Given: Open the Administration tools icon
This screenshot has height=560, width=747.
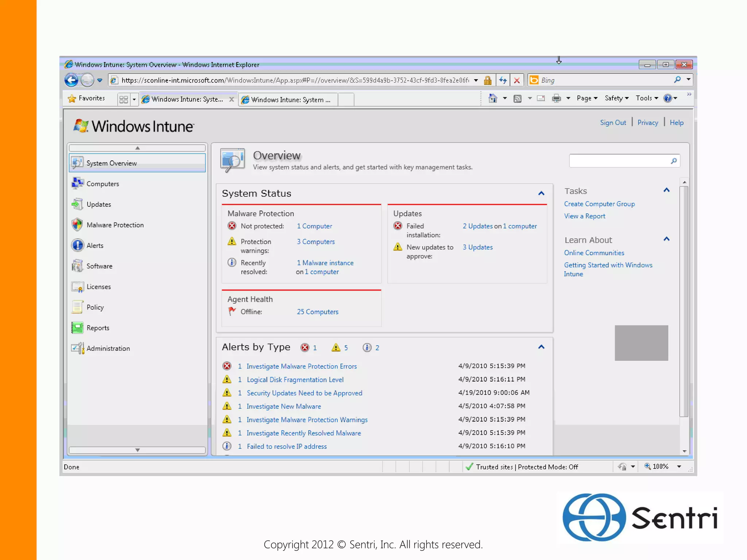Looking at the screenshot, I should [77, 348].
